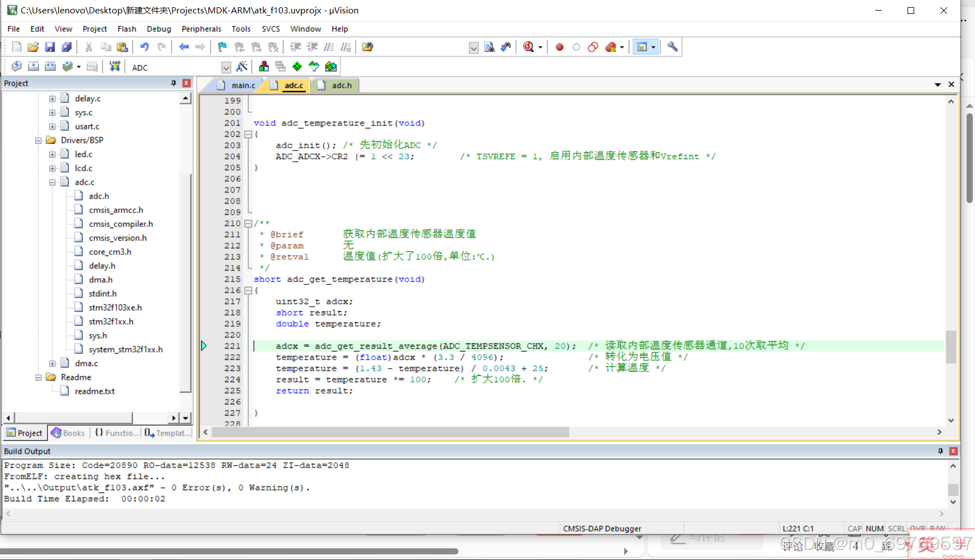
Task: Create a new file with toolbar icon
Action: [x=17, y=47]
